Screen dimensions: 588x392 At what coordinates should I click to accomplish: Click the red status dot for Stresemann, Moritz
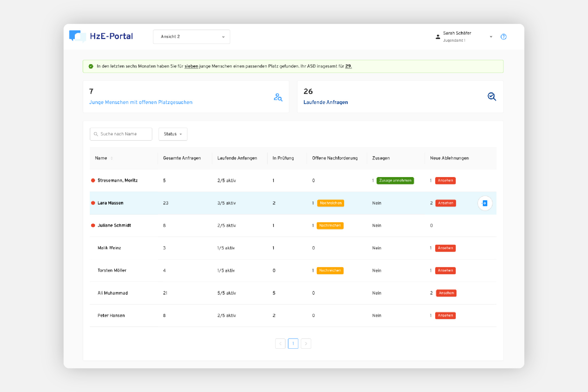(x=93, y=180)
